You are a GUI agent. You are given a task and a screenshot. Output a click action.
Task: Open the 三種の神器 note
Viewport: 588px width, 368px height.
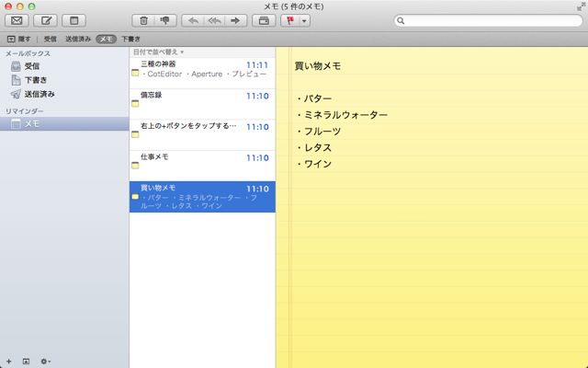[202, 73]
